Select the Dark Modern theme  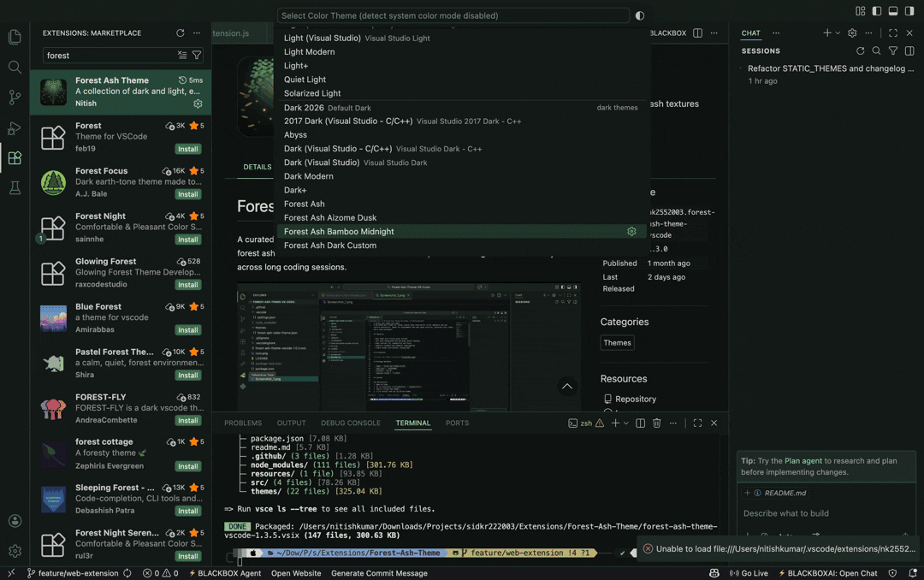(x=463, y=176)
